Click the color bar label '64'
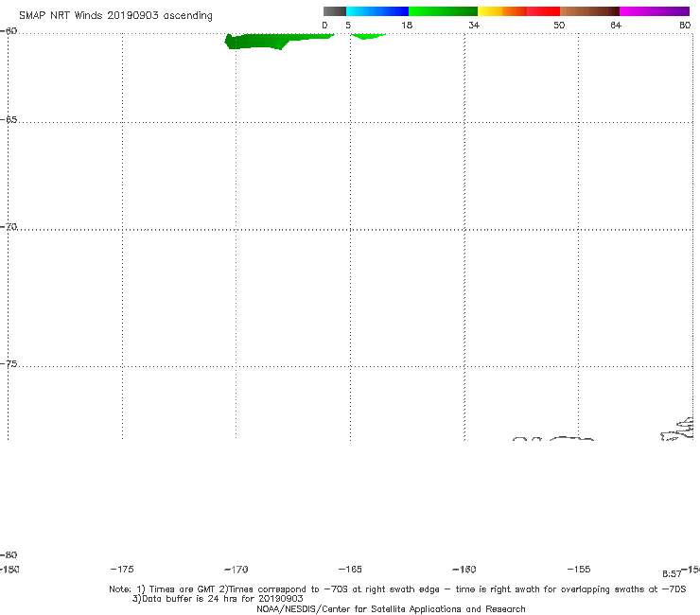 pos(616,25)
